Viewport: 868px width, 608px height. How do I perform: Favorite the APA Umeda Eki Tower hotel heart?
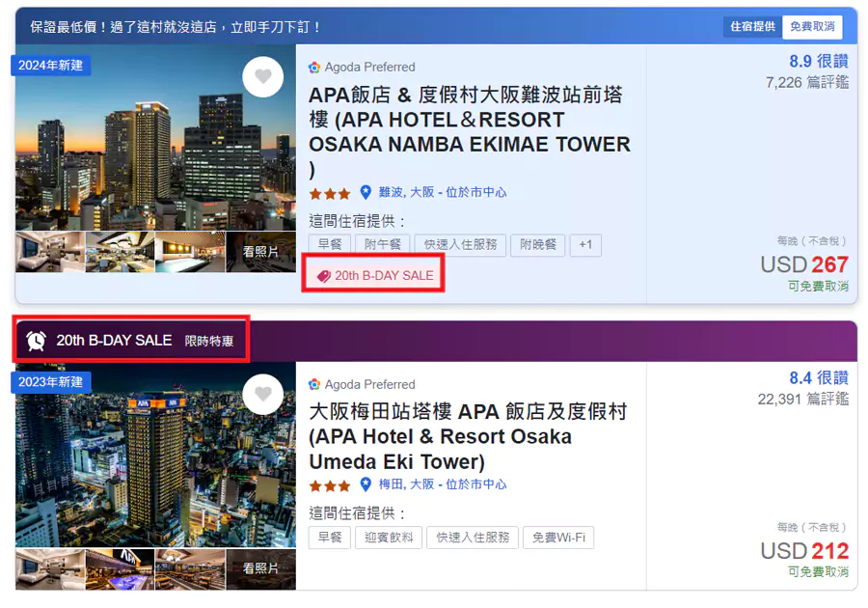pos(263,395)
